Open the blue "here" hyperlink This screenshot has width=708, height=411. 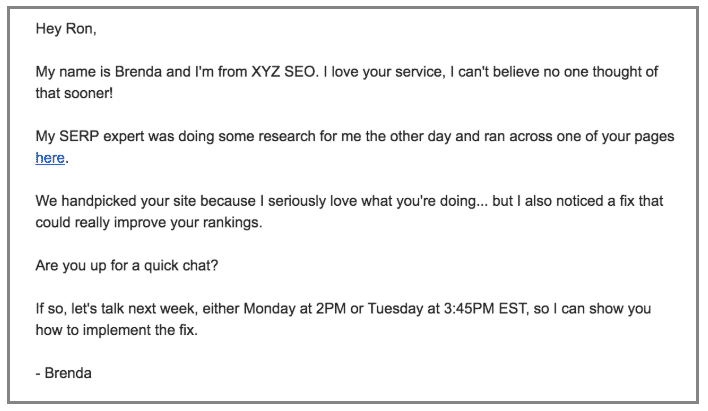pos(50,158)
